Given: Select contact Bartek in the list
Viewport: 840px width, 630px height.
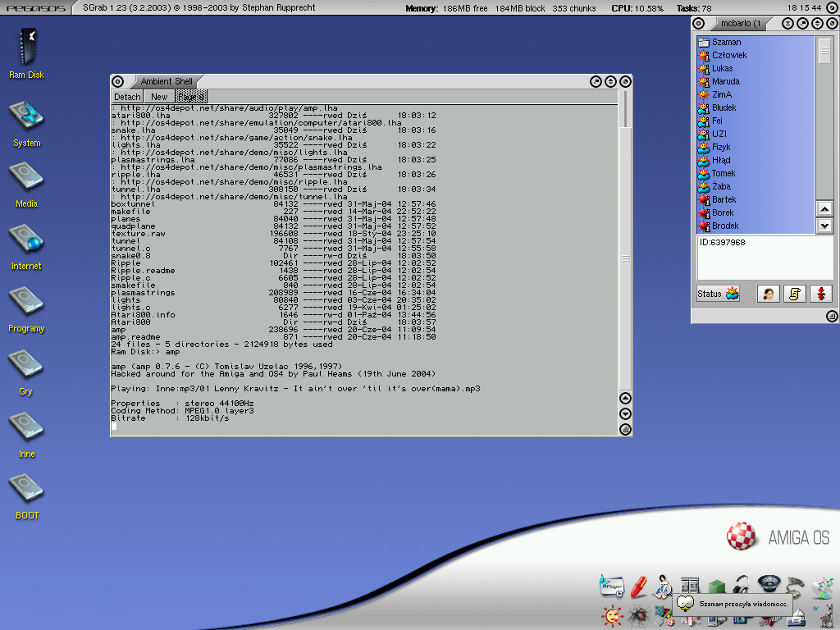Looking at the screenshot, I should pyautogui.click(x=756, y=199).
